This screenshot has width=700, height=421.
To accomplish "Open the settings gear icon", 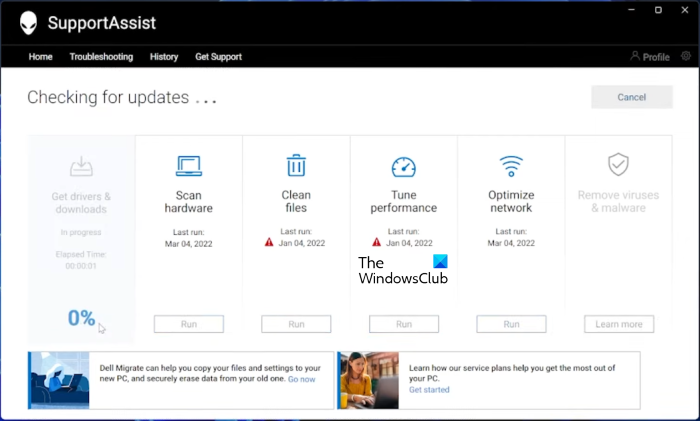I will click(686, 56).
